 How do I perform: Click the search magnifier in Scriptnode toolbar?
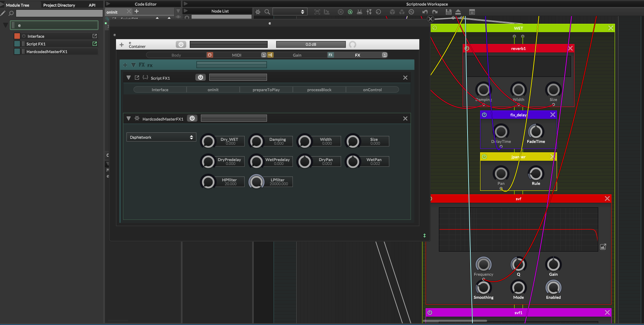(x=267, y=12)
